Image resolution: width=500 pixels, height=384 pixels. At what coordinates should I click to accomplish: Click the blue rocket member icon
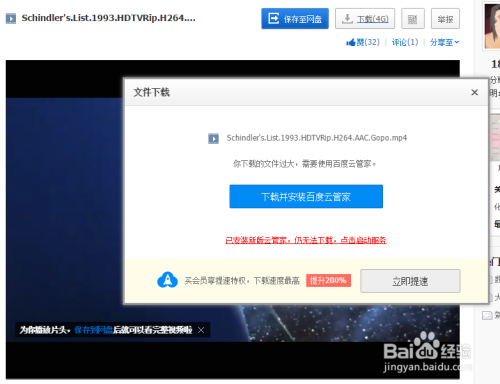167,280
